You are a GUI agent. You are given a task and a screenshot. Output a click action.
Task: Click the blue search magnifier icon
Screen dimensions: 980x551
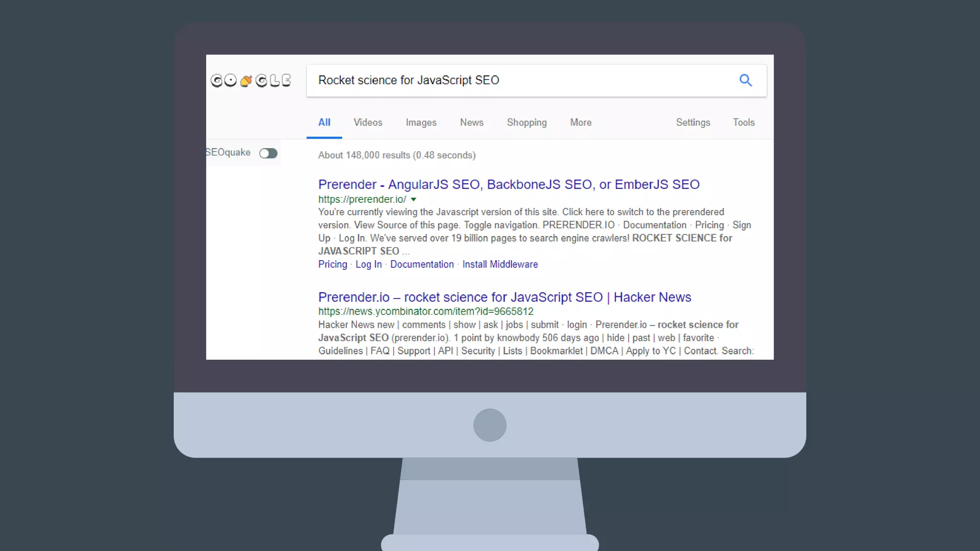(x=746, y=80)
